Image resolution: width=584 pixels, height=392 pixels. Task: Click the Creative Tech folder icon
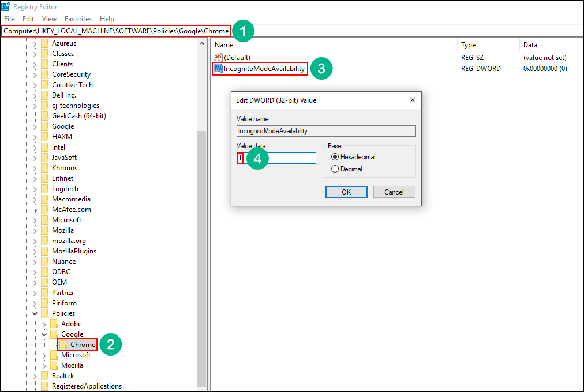point(44,85)
